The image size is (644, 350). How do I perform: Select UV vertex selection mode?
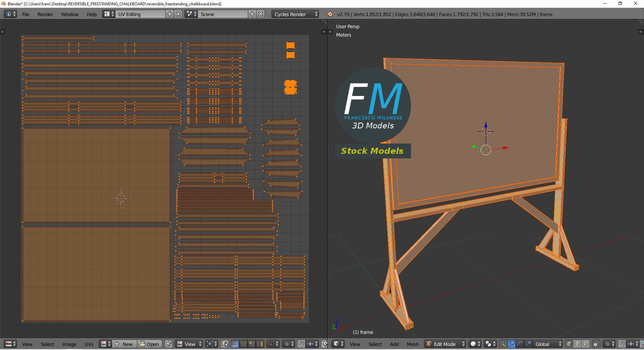pyautogui.click(x=235, y=344)
